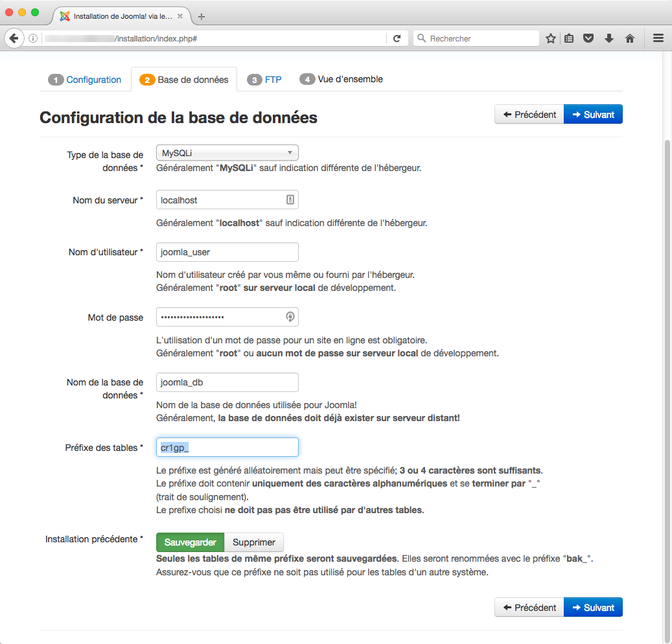Focus the Préfixe des tables field

click(x=227, y=447)
